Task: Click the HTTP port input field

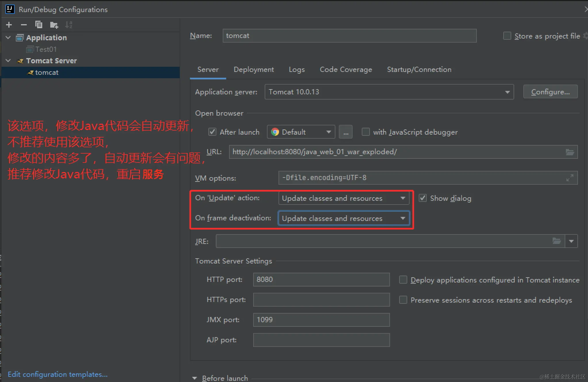Action: [x=321, y=280]
